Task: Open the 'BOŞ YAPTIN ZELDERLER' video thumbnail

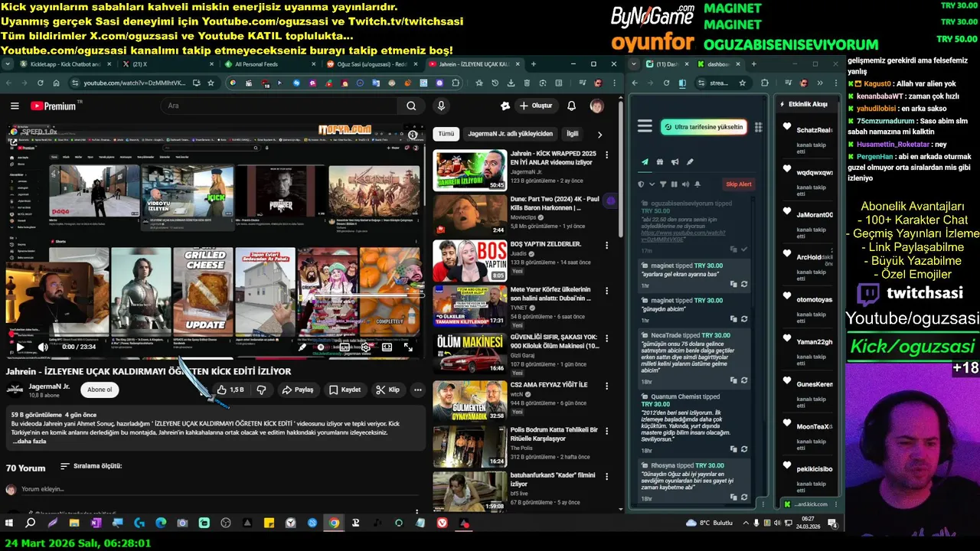Action: click(x=470, y=261)
